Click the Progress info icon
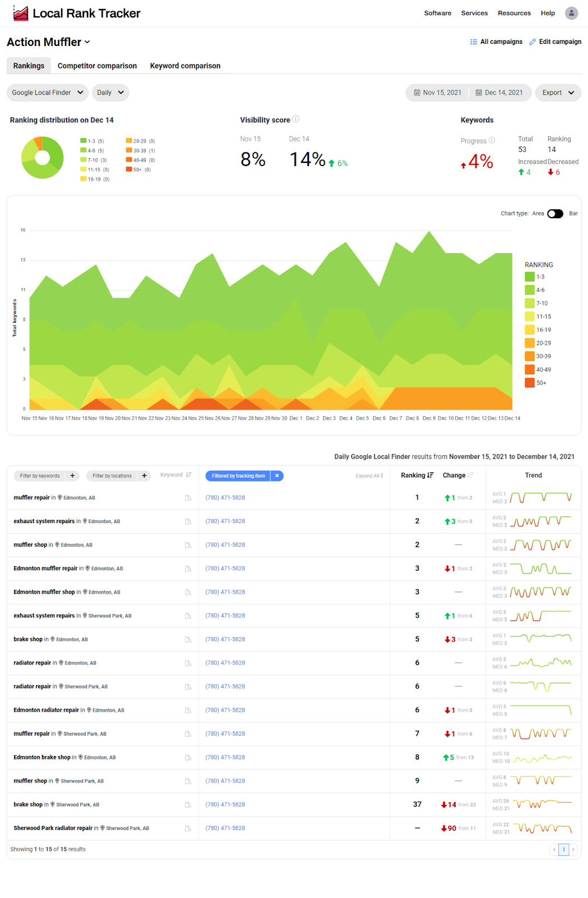This screenshot has width=588, height=898. [x=491, y=140]
